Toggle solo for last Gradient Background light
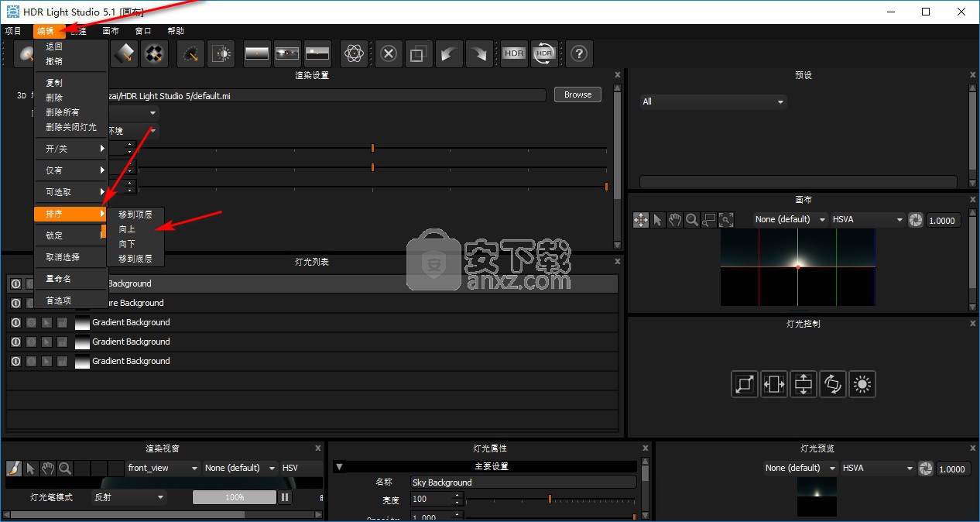980x522 pixels. click(31, 361)
